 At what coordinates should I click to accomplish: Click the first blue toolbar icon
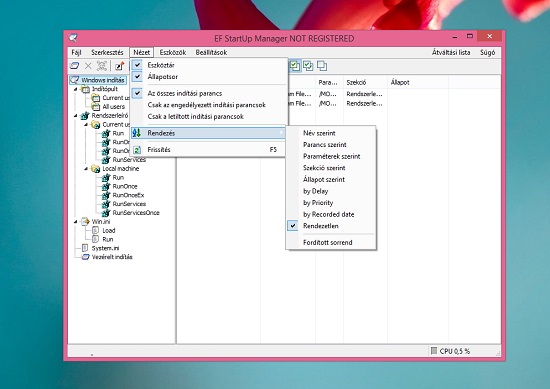tap(74, 66)
